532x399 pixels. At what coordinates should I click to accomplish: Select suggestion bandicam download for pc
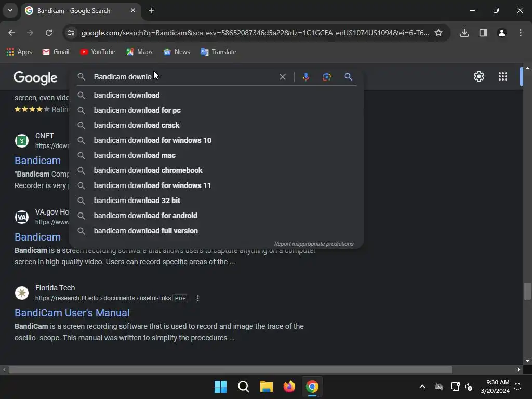(216, 110)
